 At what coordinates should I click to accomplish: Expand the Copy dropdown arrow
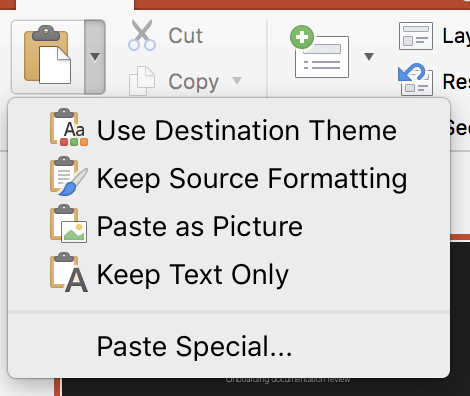[x=237, y=80]
